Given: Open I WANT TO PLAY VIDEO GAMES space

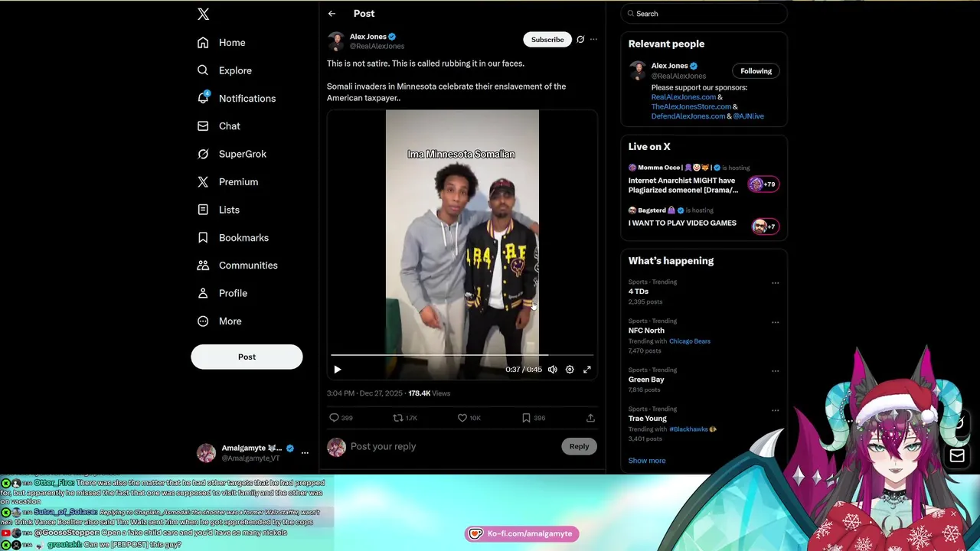Looking at the screenshot, I should coord(682,223).
